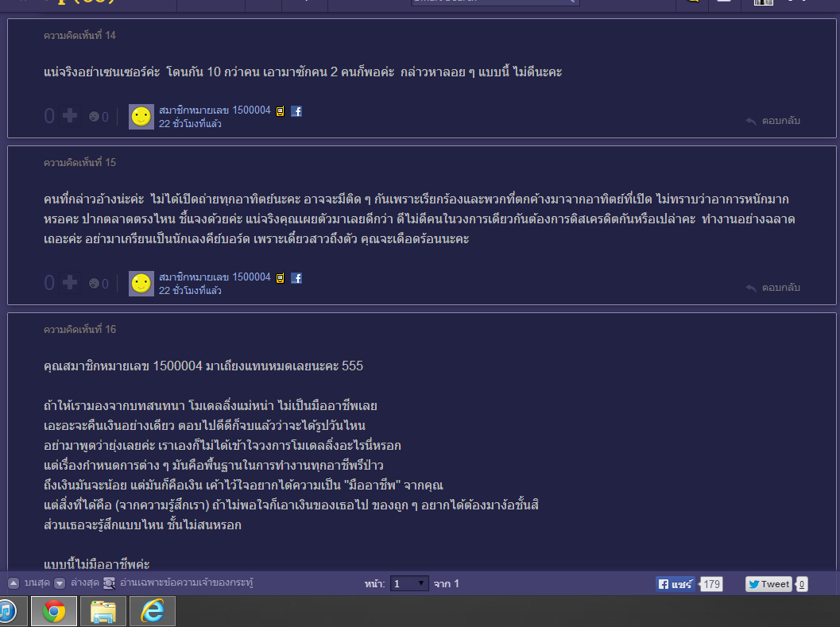
Task: Click the vote score 0 on comment 15
Action: tap(49, 282)
